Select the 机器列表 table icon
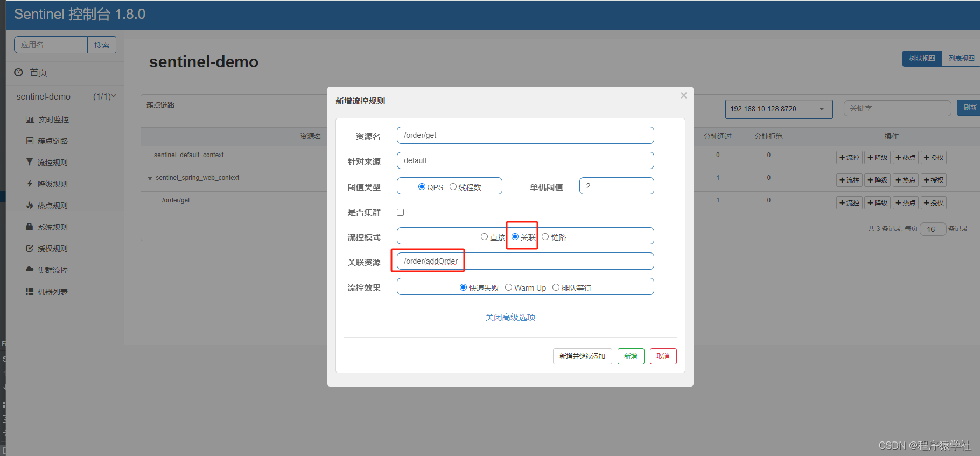Image resolution: width=980 pixels, height=456 pixels. point(30,291)
